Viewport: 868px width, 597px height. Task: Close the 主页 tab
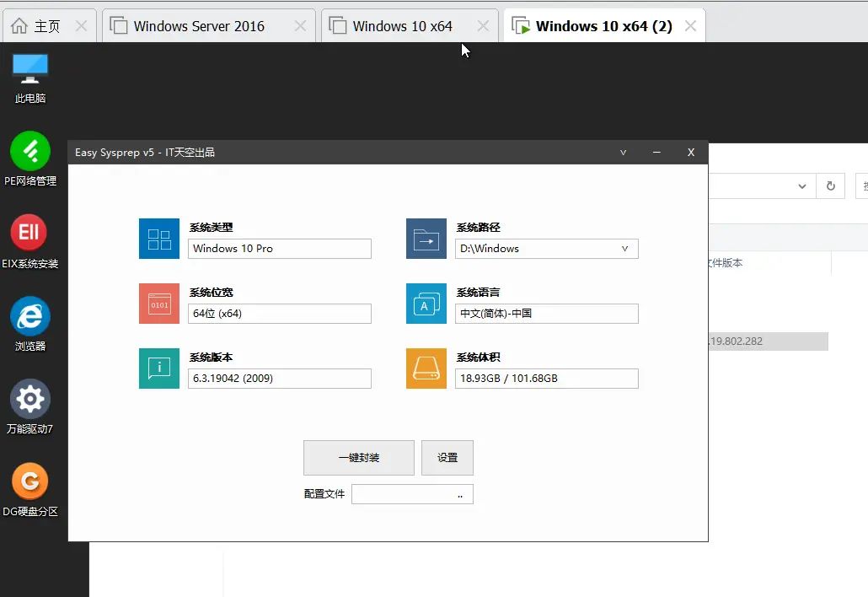tap(81, 26)
